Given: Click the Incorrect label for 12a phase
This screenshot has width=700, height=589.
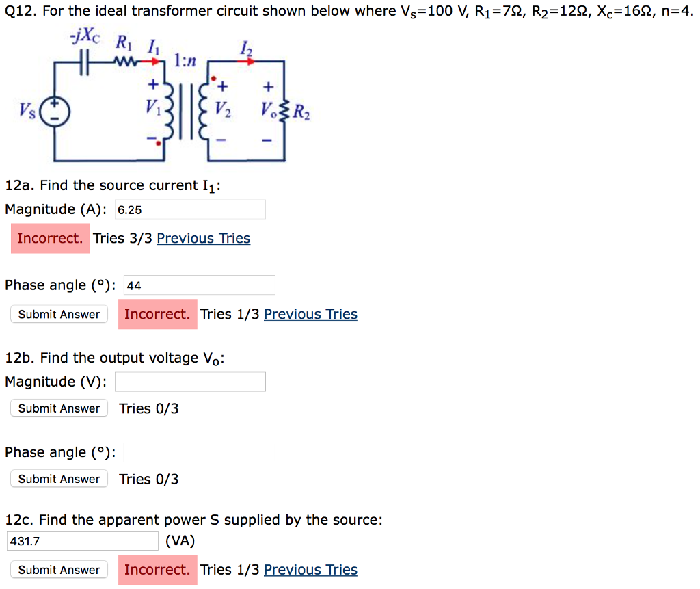Looking at the screenshot, I should pyautogui.click(x=157, y=314).
